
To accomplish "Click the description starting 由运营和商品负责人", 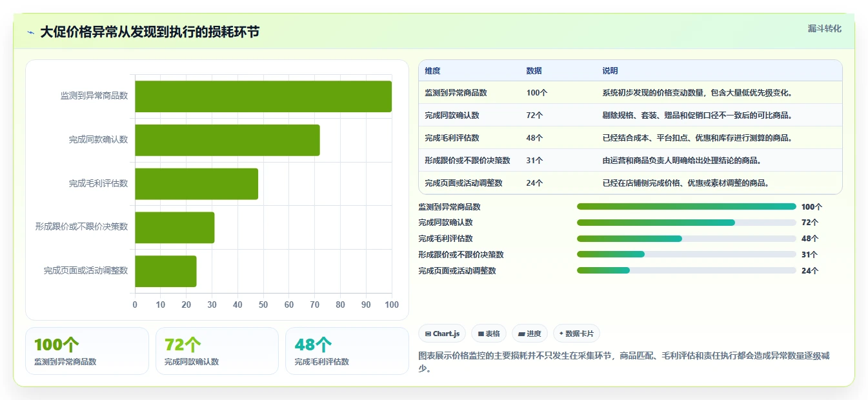I will (681, 161).
